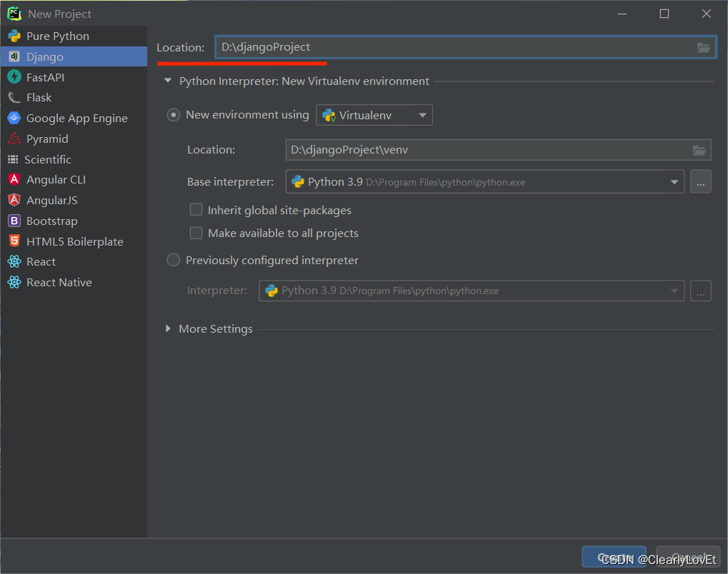This screenshot has height=574, width=728.
Task: Click the React Native atom icon
Action: [14, 282]
